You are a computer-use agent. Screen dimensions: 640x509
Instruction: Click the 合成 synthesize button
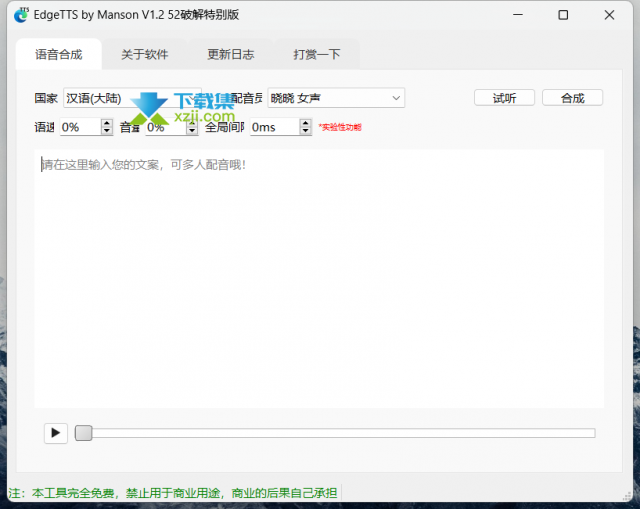pos(572,98)
